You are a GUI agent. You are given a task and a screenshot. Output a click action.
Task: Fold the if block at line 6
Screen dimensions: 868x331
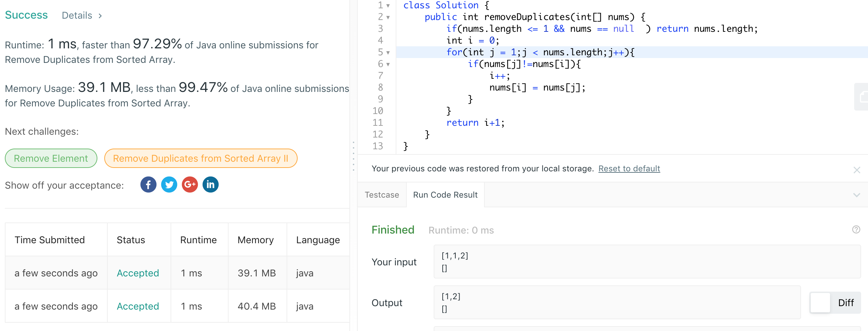pos(388,64)
